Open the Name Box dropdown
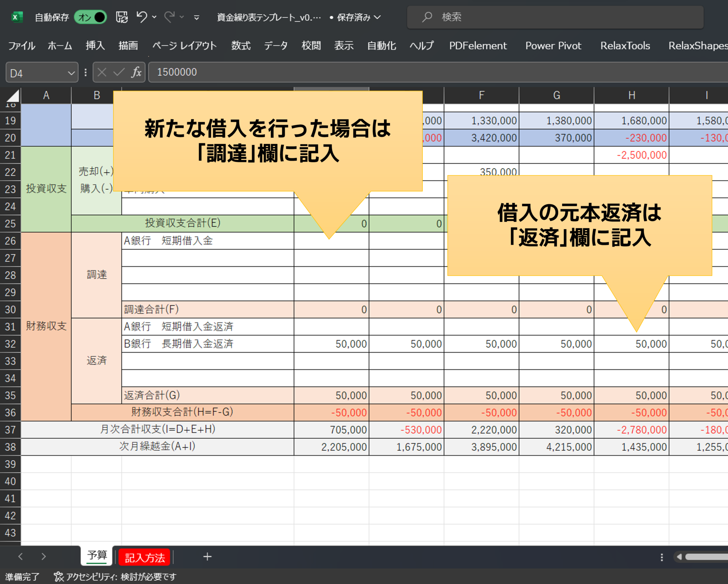The width and height of the screenshot is (728, 584). 70,72
